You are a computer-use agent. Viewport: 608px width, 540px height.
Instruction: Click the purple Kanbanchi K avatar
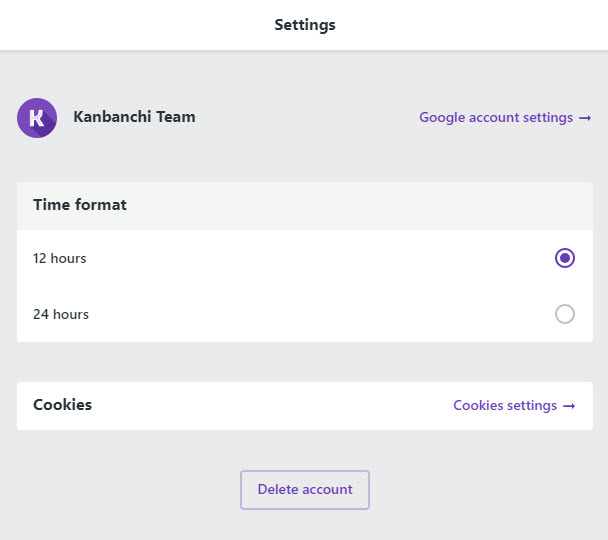click(37, 118)
